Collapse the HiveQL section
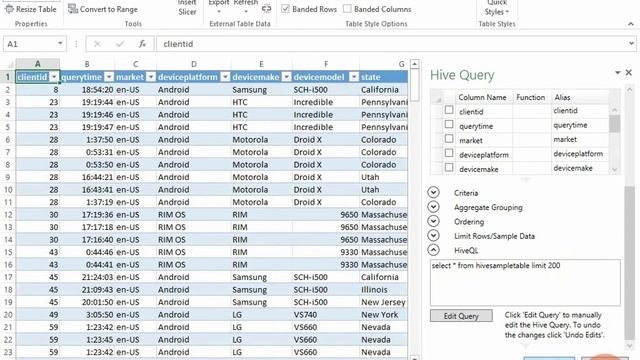 [433, 250]
